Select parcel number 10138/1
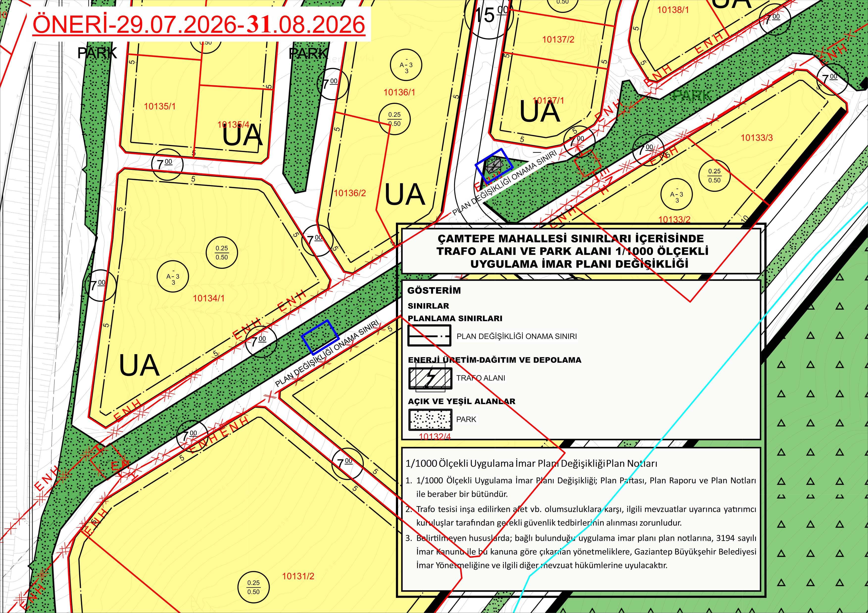The image size is (868, 613). (x=673, y=10)
